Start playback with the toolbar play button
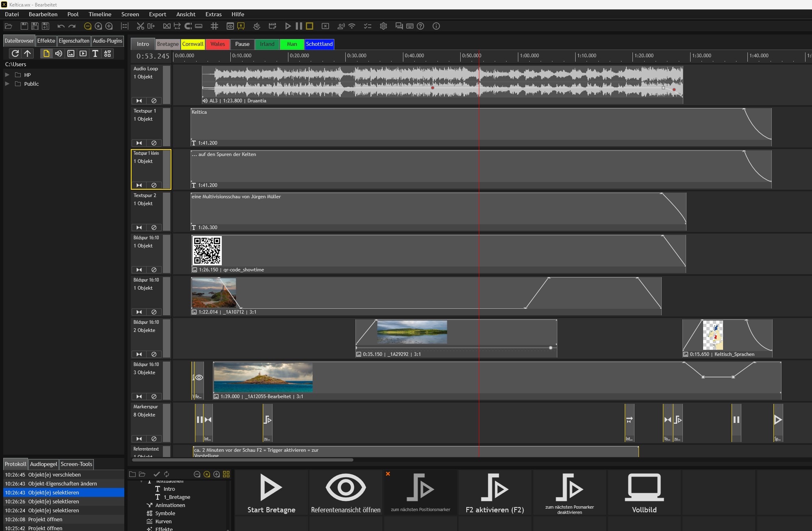 [x=288, y=26]
